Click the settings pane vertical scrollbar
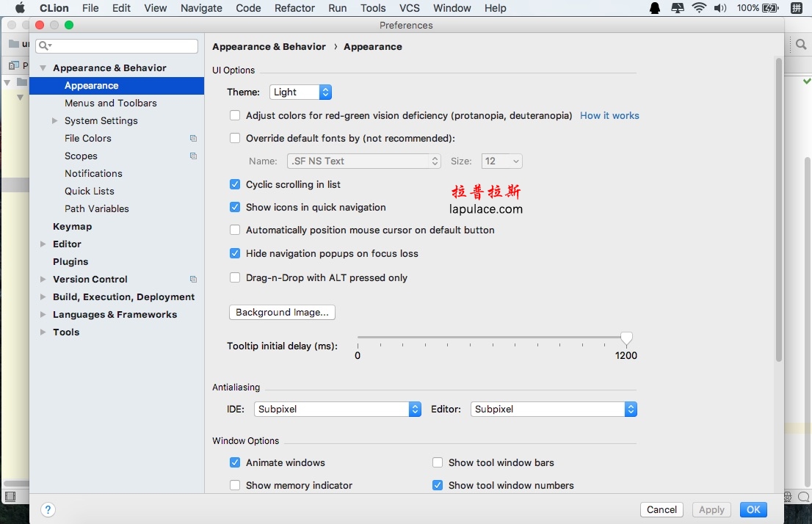The width and height of the screenshot is (812, 524). 778,210
